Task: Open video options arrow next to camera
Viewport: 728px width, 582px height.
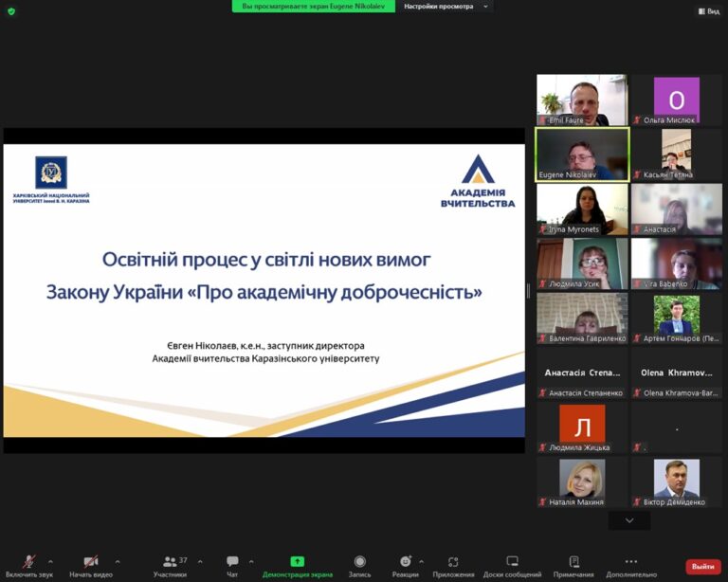Action: (118, 561)
